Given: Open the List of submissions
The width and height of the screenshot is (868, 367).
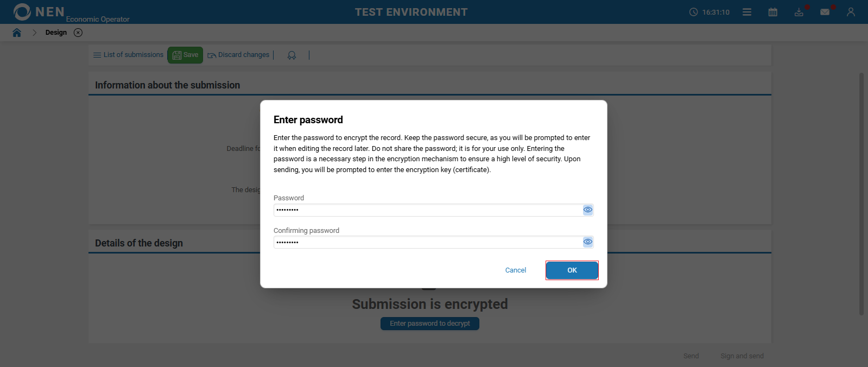Looking at the screenshot, I should coord(128,55).
